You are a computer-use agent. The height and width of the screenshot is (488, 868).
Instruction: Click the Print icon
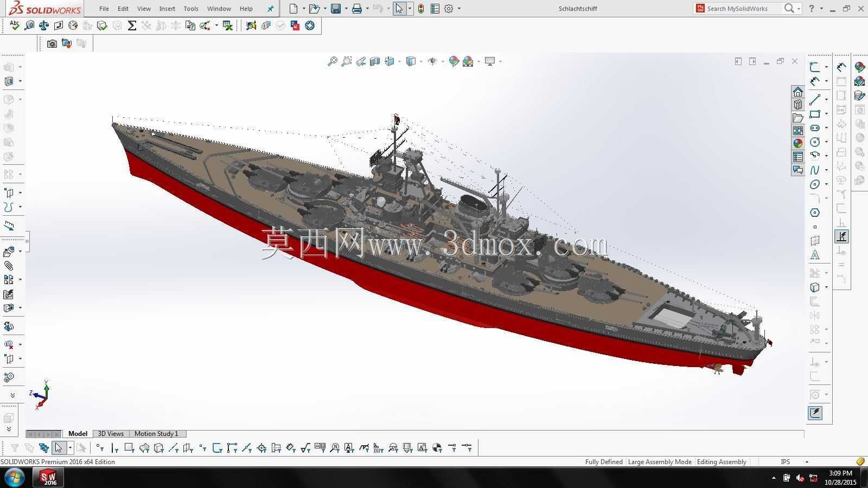[356, 9]
